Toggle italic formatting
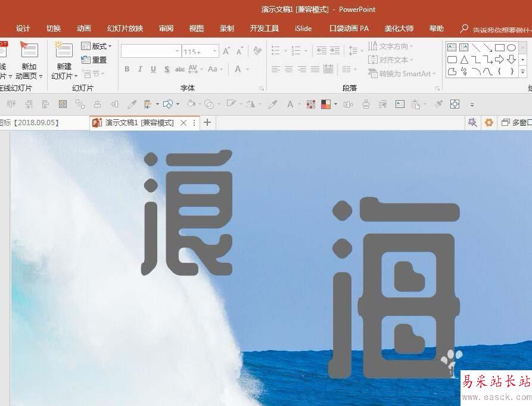The image size is (532, 406). (x=140, y=69)
